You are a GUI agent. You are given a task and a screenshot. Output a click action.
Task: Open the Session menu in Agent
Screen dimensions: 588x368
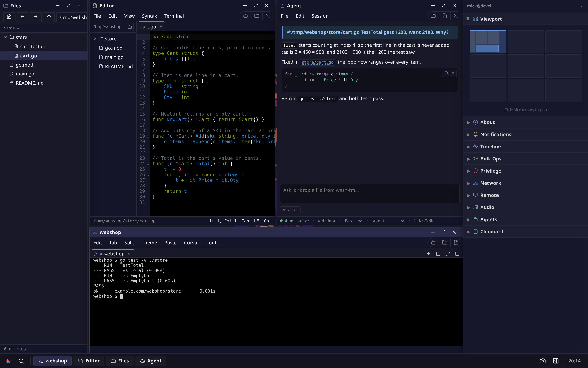coord(320,16)
